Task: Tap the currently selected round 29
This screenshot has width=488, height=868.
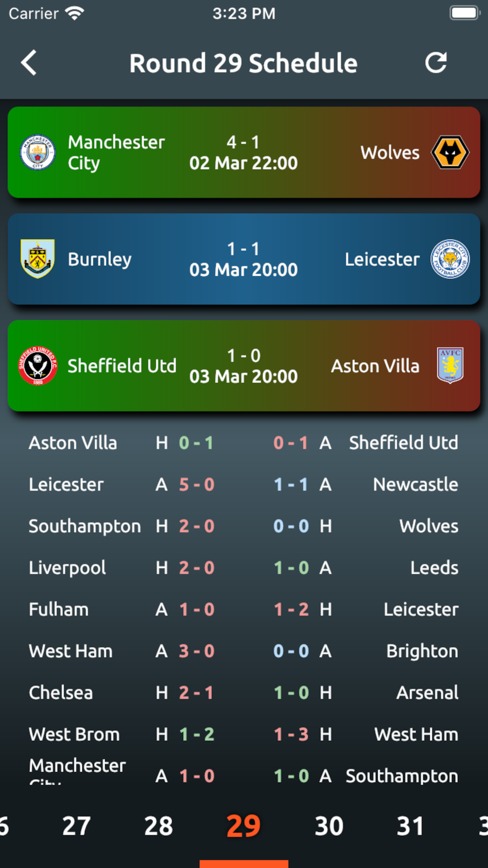Action: (244, 826)
